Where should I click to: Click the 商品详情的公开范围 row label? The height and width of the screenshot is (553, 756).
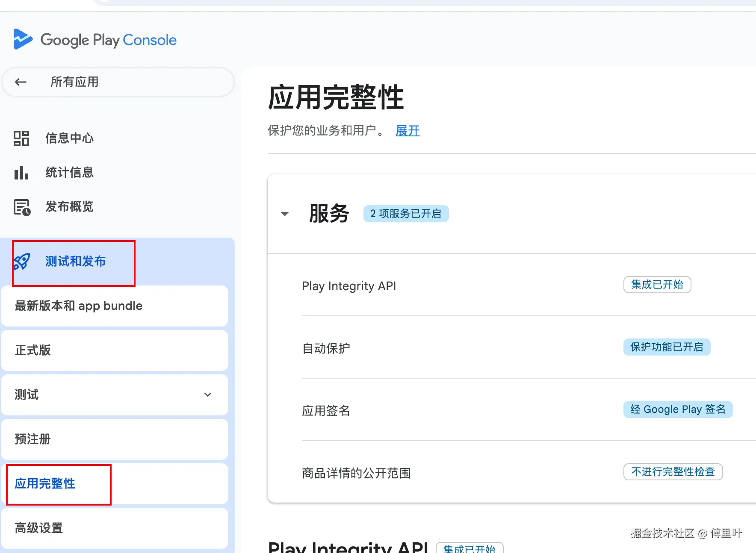[x=356, y=473]
